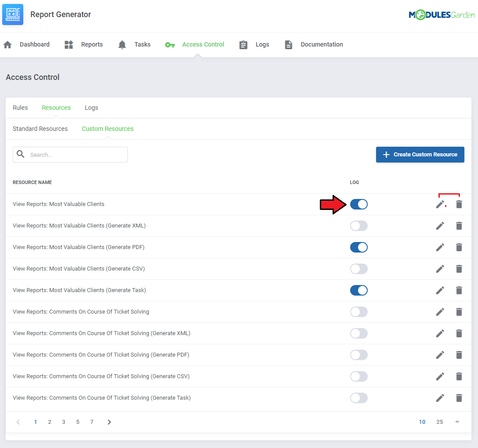Enable log for Ticket Solving (Generate Task)
This screenshot has width=478, height=448.
(359, 398)
